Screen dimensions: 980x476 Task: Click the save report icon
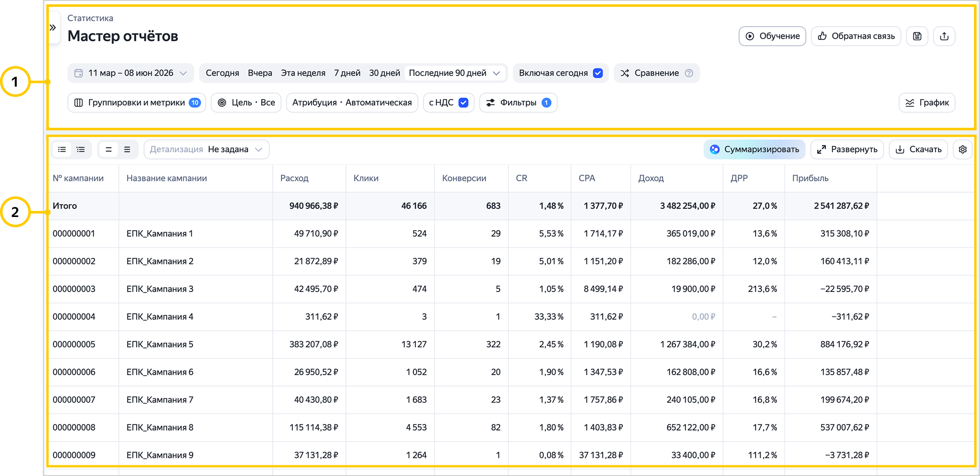pyautogui.click(x=917, y=36)
